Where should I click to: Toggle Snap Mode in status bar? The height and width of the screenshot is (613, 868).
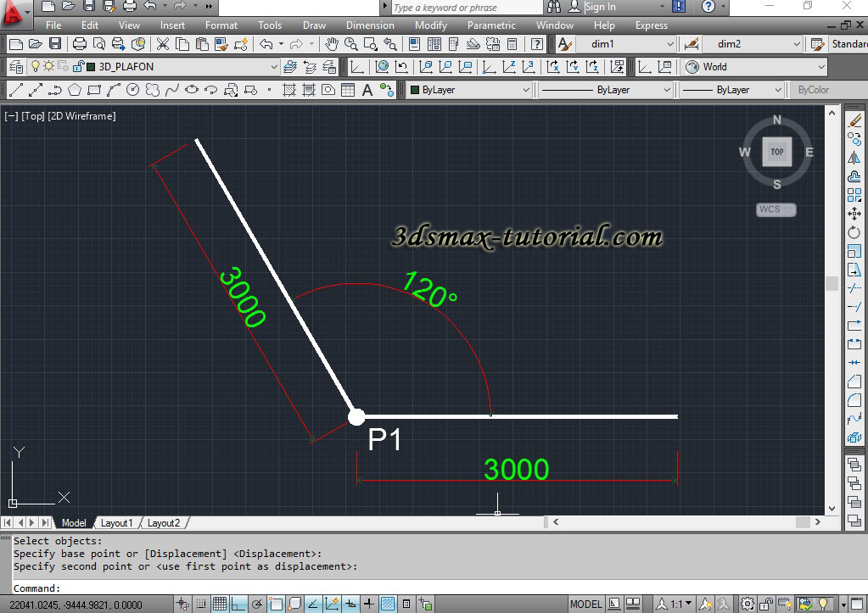click(x=201, y=604)
